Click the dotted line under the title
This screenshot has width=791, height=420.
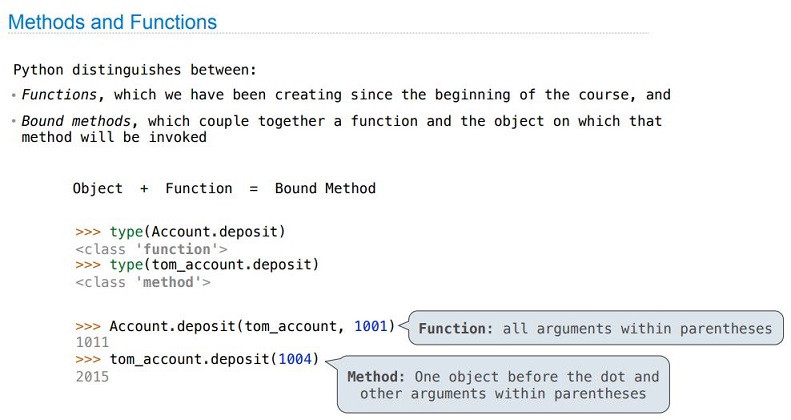[328, 34]
